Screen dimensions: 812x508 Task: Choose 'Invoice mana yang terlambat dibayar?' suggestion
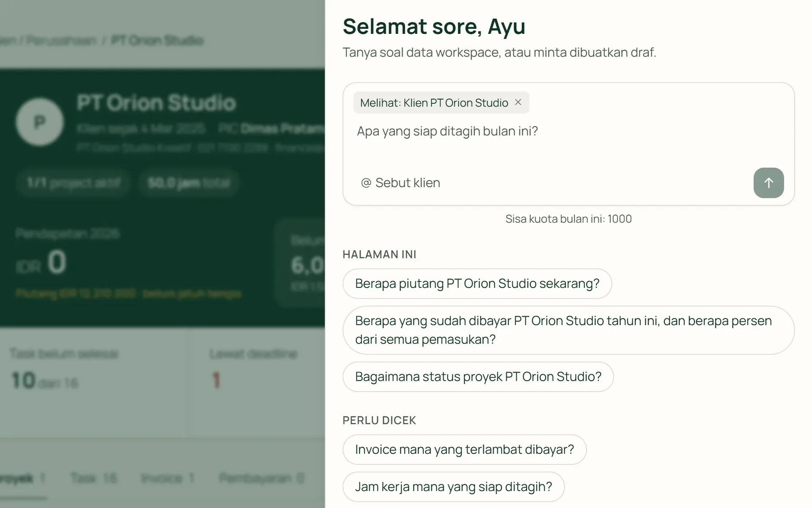coord(464,450)
